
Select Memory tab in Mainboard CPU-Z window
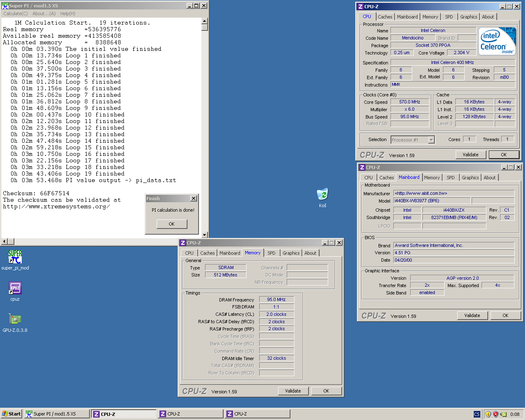432,178
